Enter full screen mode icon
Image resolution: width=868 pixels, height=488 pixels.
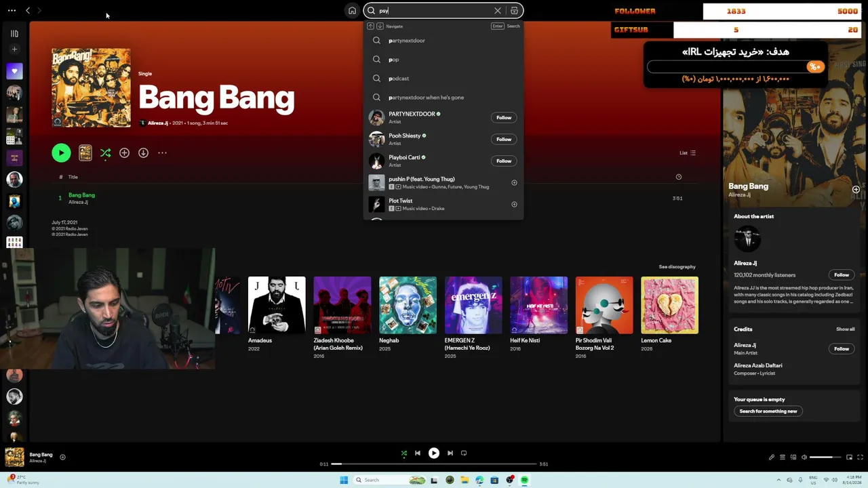click(861, 457)
